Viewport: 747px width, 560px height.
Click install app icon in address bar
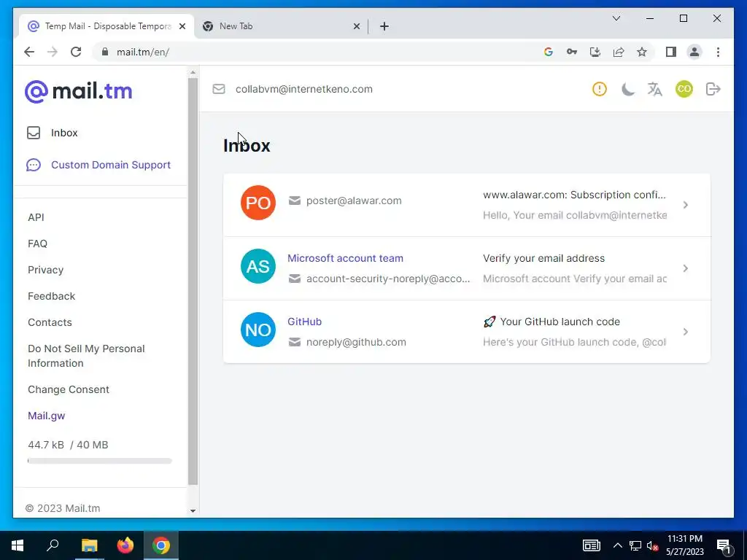click(595, 52)
